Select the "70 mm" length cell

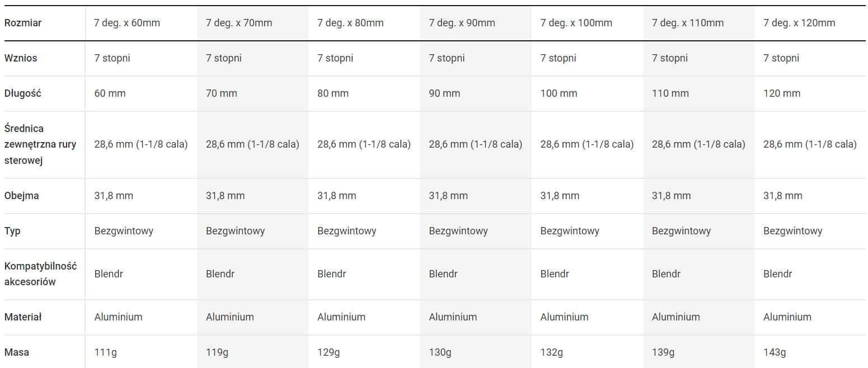(221, 93)
